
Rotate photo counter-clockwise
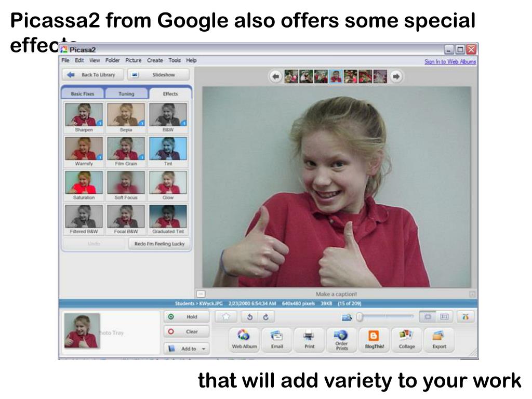point(250,317)
